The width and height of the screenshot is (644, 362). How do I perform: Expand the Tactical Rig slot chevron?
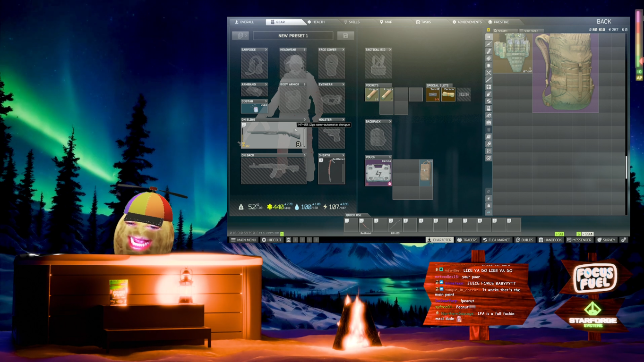(x=390, y=50)
